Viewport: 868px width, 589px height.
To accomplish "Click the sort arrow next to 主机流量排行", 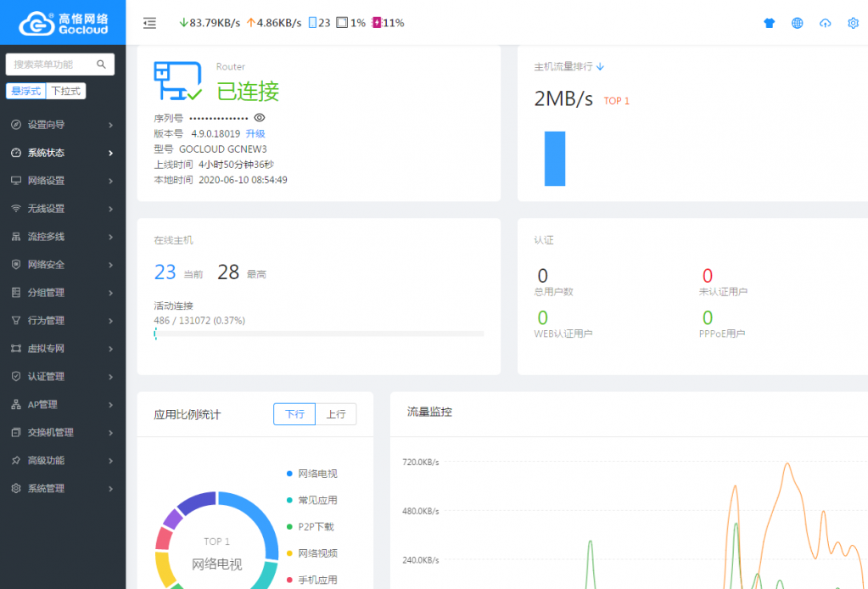I will [x=600, y=66].
